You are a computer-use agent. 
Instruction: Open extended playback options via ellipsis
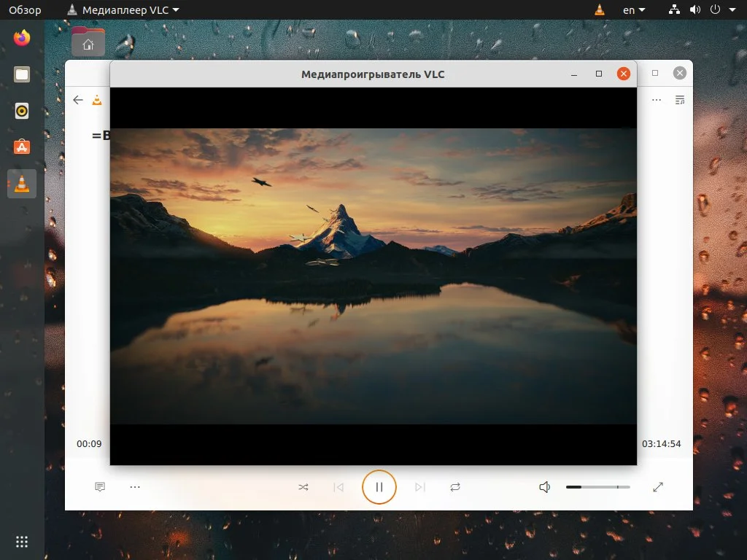(x=135, y=486)
